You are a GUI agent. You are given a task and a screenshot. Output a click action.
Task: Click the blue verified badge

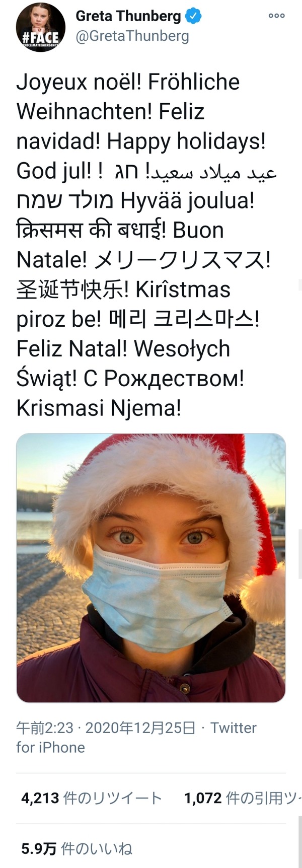click(x=193, y=16)
